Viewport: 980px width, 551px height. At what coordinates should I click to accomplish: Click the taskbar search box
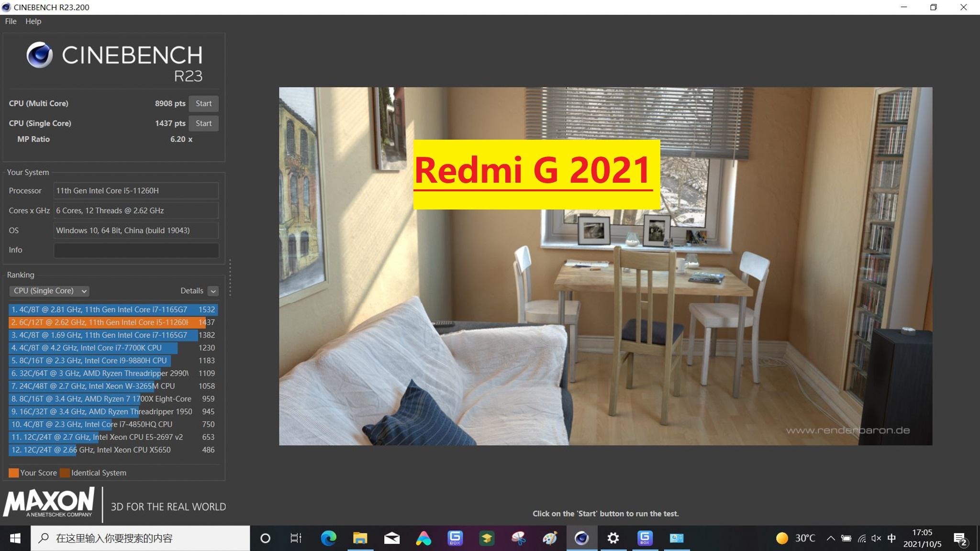[x=141, y=538]
